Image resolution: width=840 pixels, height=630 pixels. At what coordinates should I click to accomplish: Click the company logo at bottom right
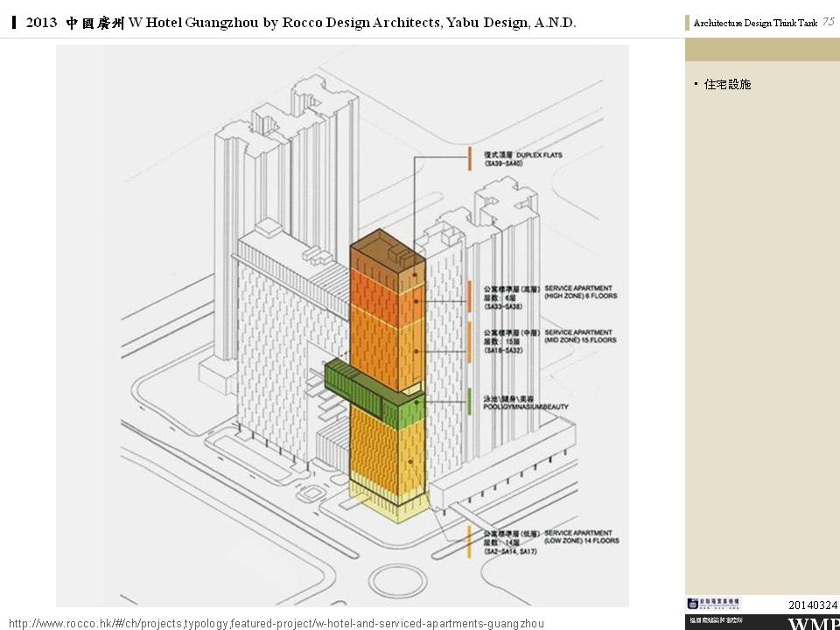[x=712, y=604]
